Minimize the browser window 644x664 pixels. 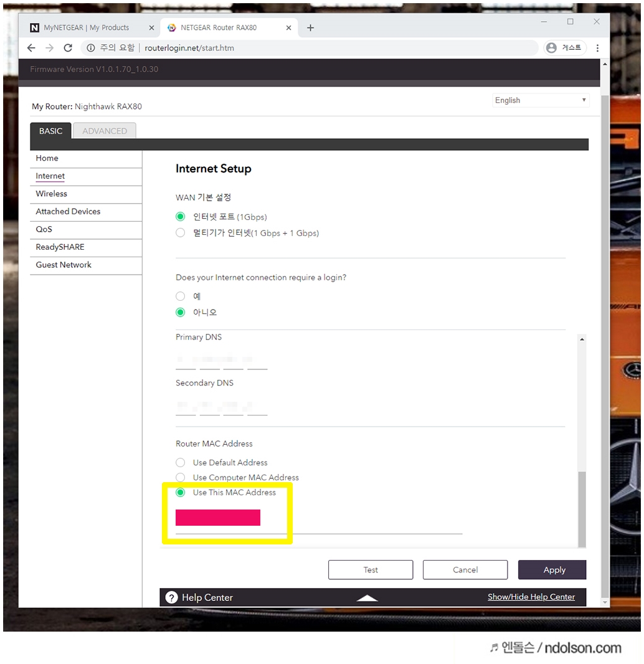tap(544, 22)
